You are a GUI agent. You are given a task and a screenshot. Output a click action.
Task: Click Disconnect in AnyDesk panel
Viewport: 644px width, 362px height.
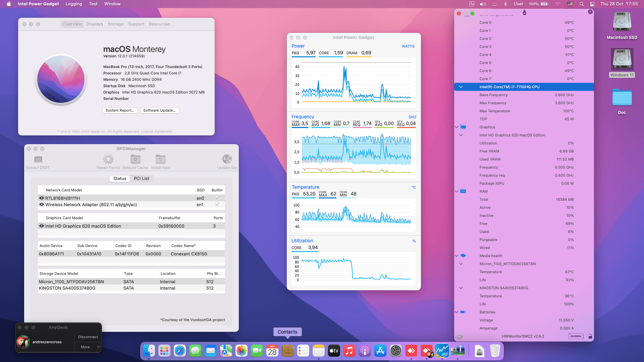point(88,337)
